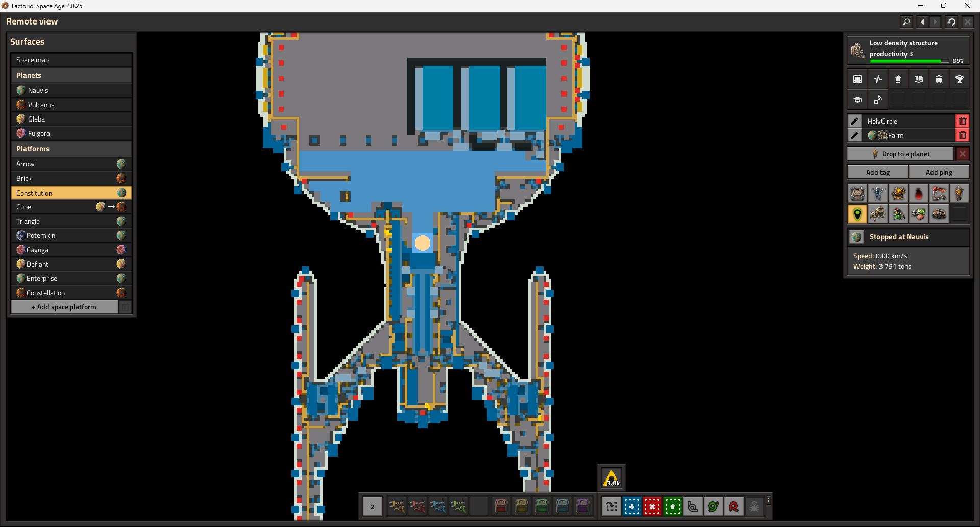Click Add space platform button

[x=64, y=307]
